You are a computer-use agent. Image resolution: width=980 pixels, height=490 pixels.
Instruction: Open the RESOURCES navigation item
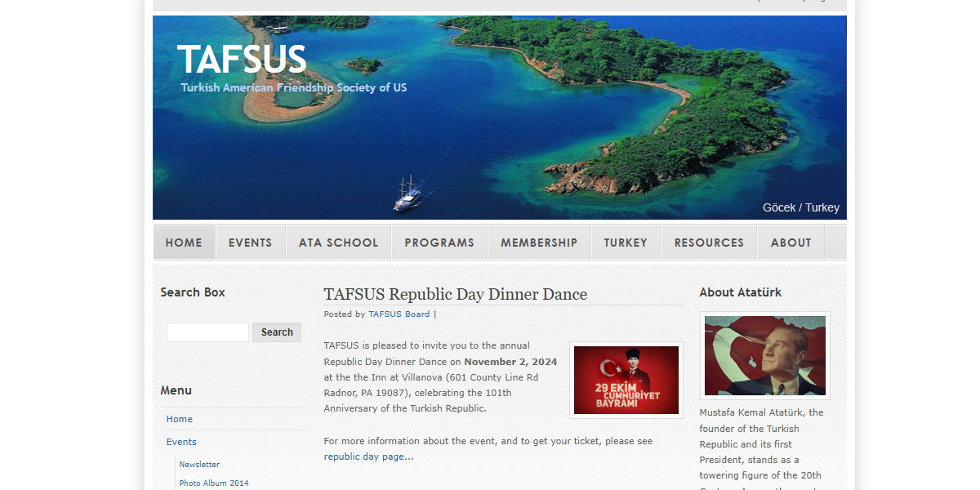[x=708, y=242]
